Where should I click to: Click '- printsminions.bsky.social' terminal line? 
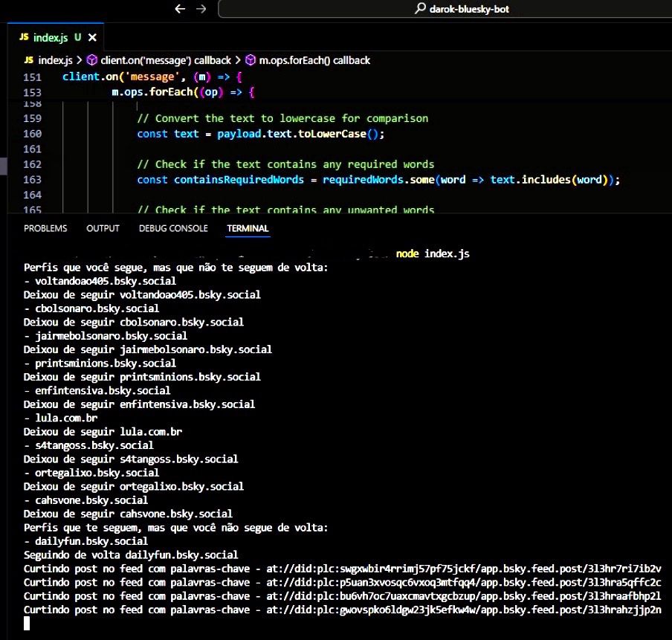[x=100, y=363]
